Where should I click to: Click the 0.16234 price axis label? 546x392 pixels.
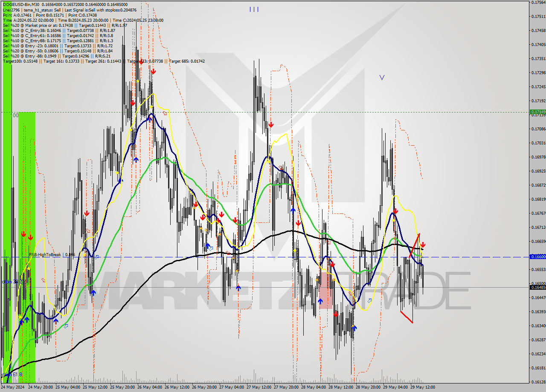(x=538, y=354)
